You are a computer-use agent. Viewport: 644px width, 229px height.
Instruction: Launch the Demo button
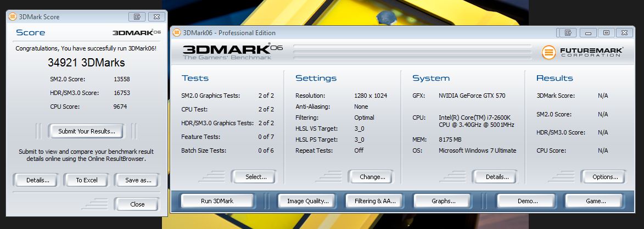[526, 201]
